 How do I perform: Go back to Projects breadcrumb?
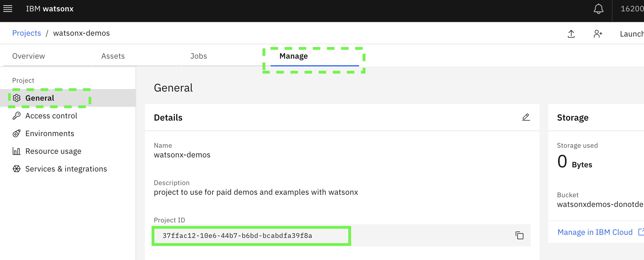point(27,33)
